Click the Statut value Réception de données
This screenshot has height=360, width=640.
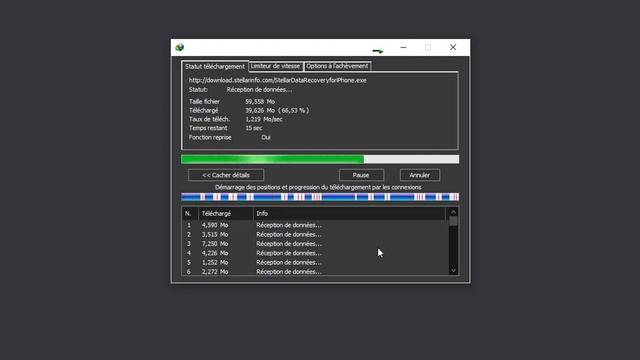coord(259,90)
